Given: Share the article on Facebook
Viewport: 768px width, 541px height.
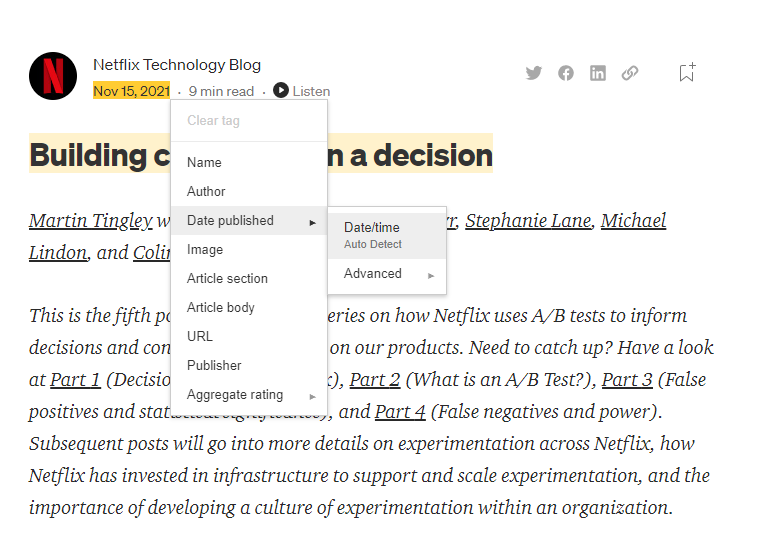Looking at the screenshot, I should point(566,73).
